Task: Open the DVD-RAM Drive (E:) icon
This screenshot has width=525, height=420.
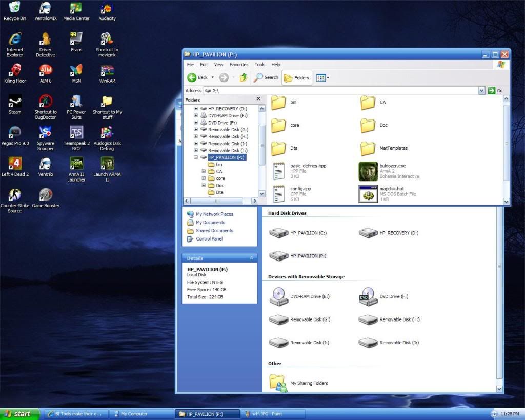Action: pyautogui.click(x=278, y=296)
